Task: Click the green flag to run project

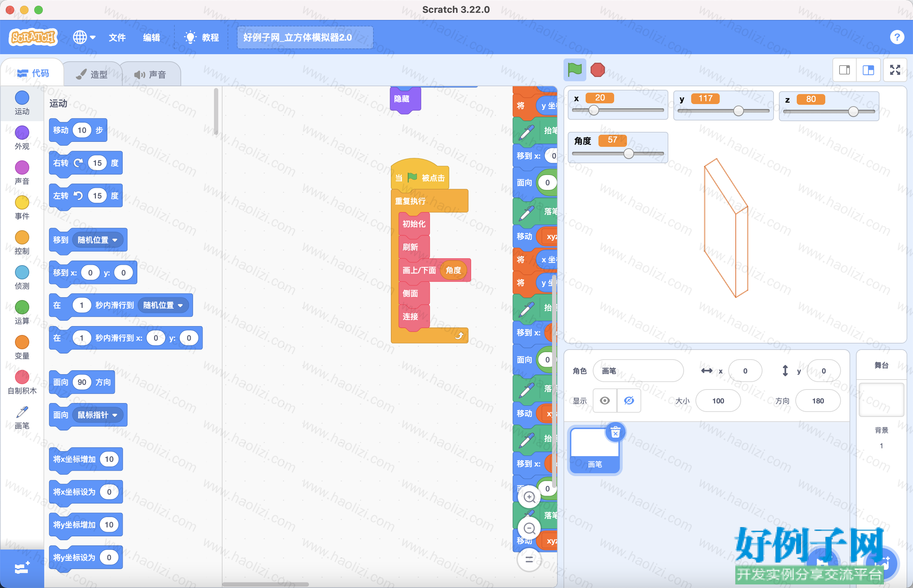Action: click(x=575, y=70)
